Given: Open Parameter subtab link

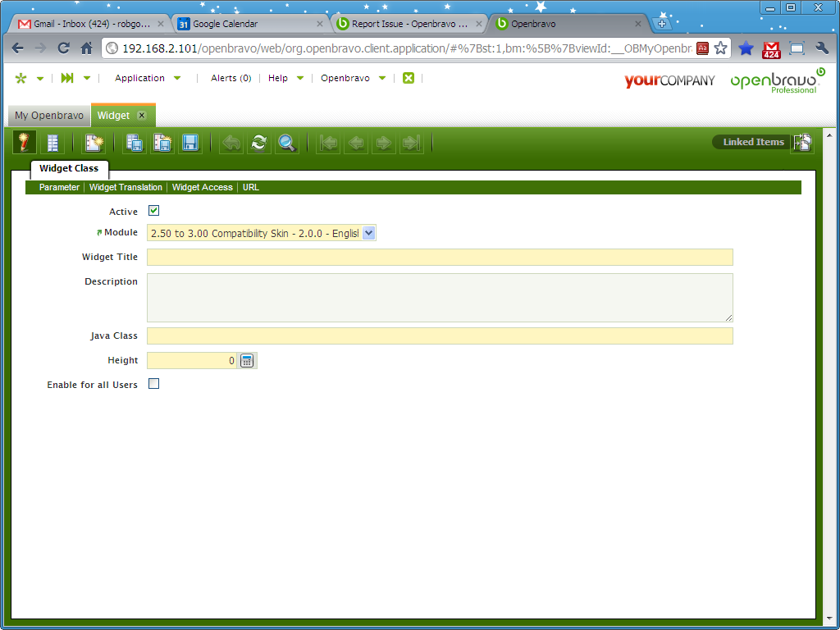Looking at the screenshot, I should (59, 188).
